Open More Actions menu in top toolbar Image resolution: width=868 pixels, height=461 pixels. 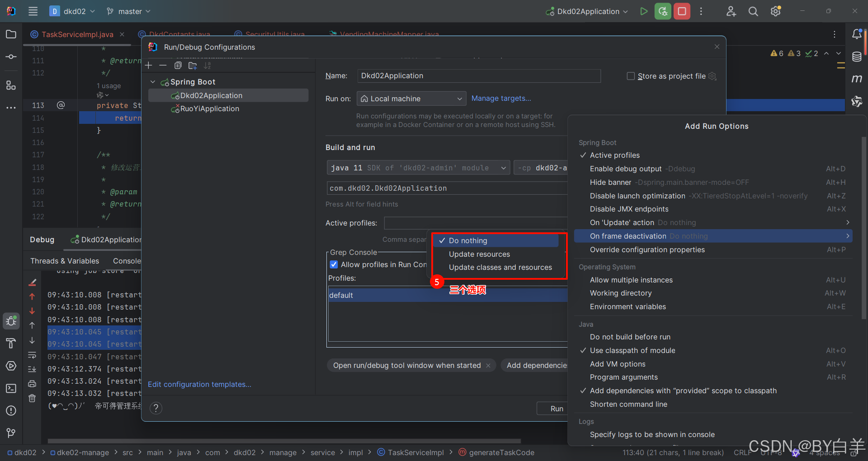click(x=701, y=11)
